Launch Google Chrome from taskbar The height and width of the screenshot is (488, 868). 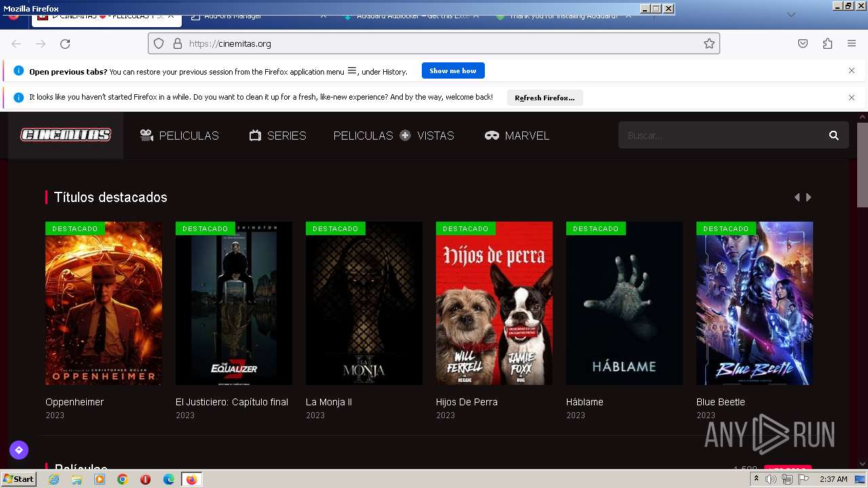pos(122,479)
